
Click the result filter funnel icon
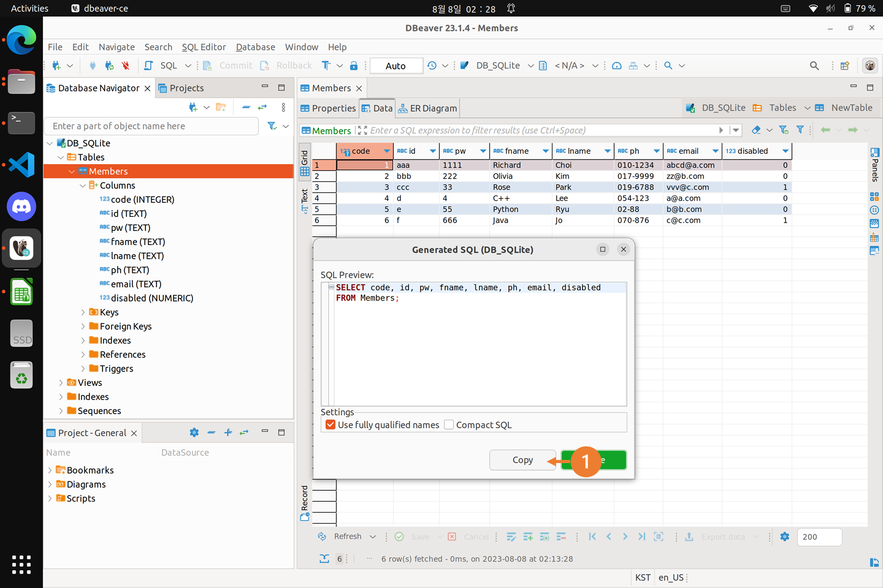[800, 130]
